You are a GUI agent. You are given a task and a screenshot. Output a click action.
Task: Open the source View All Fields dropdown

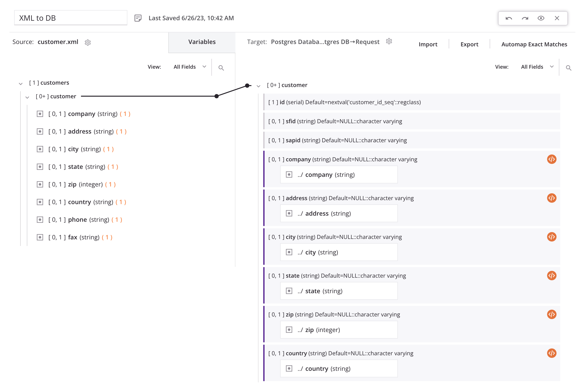[x=190, y=67]
